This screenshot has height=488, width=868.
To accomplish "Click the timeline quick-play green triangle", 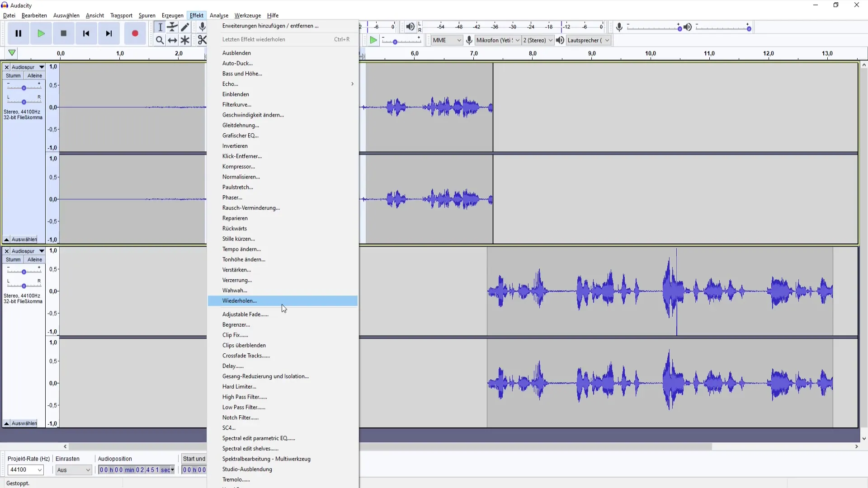I will point(12,53).
